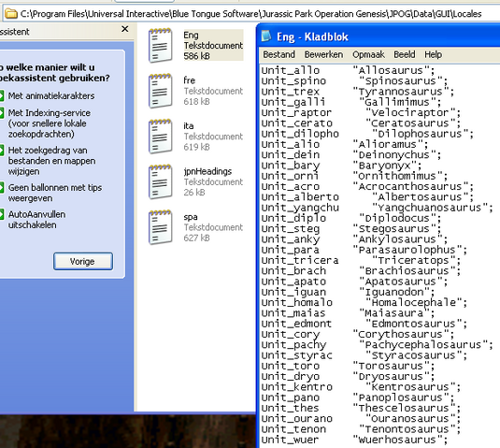Open the Bestand menu
This screenshot has width=500, height=448.
pyautogui.click(x=279, y=54)
